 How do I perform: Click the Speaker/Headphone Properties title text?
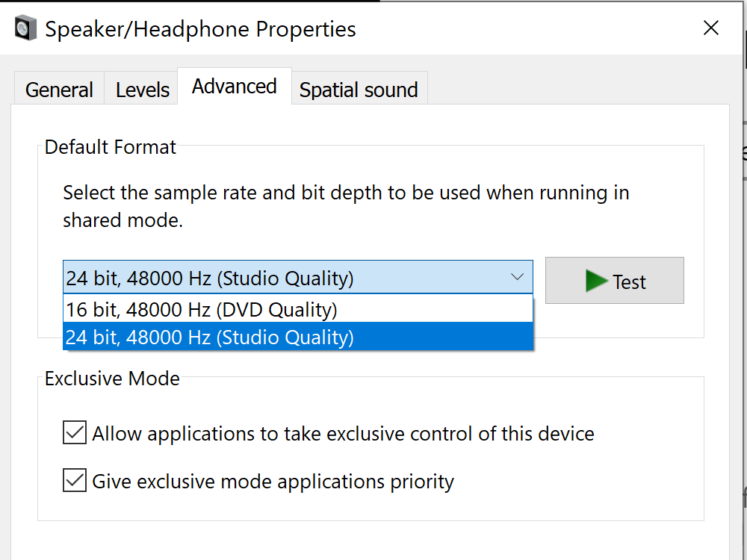(x=200, y=30)
